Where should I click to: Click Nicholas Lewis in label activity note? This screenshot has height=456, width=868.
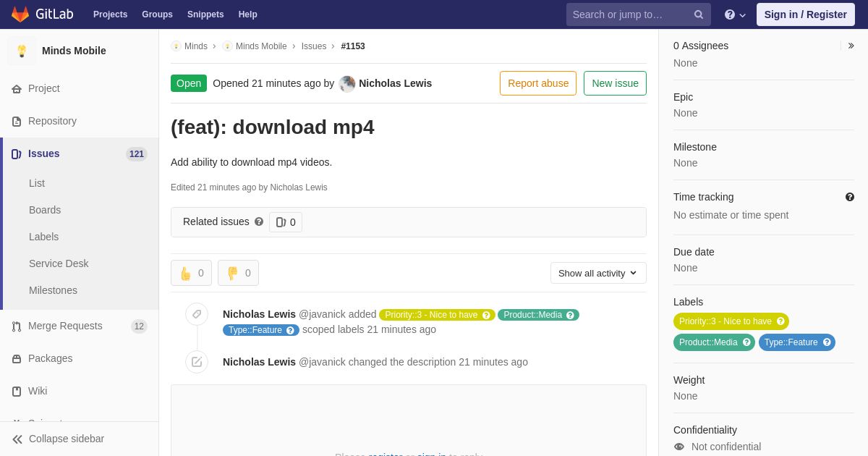tap(259, 314)
